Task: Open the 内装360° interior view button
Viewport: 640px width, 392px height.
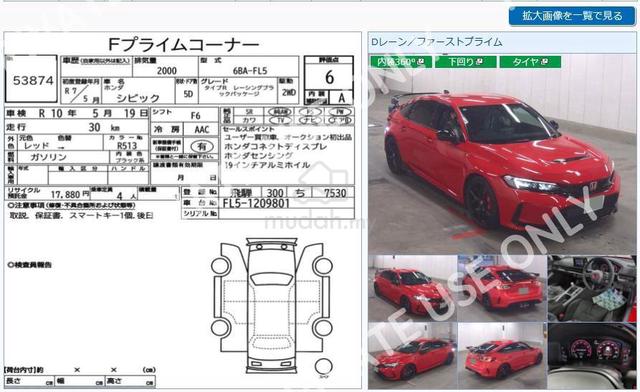Action: (x=400, y=62)
